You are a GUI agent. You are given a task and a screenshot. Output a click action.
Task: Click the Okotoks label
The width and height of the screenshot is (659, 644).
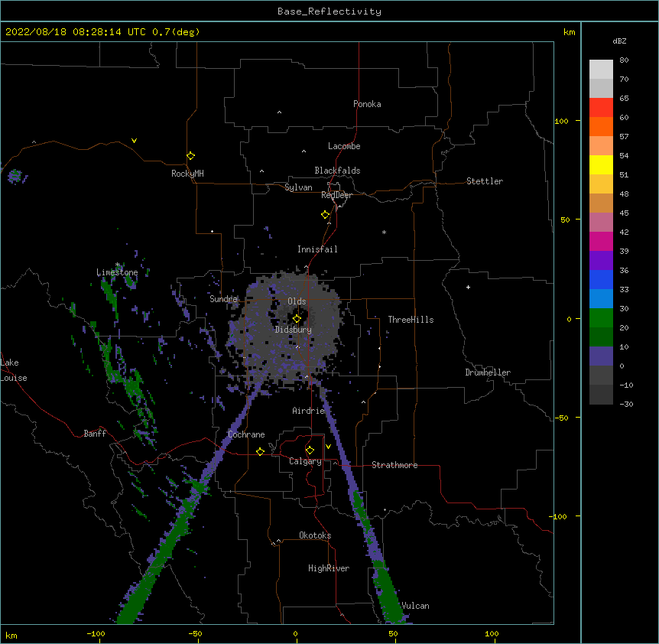pyautogui.click(x=315, y=535)
